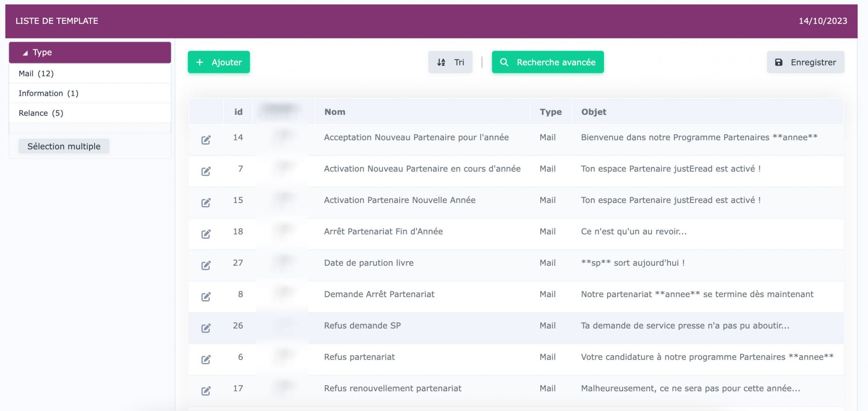868x411 pixels.
Task: Select 'Date de parution livre' name
Action: [369, 263]
